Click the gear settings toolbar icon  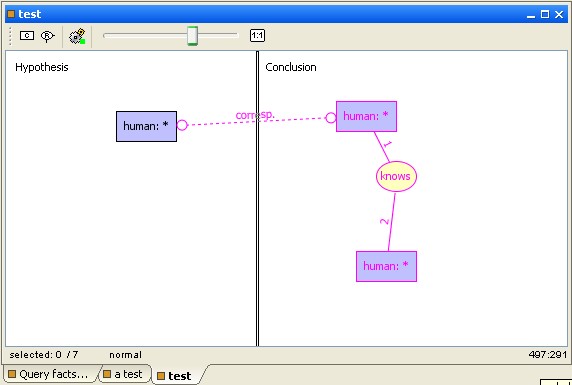pos(77,36)
